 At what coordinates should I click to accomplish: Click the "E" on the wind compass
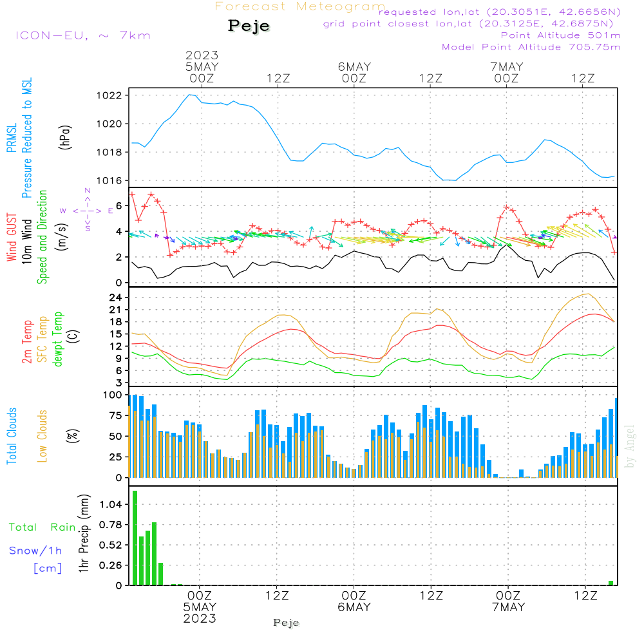111,211
